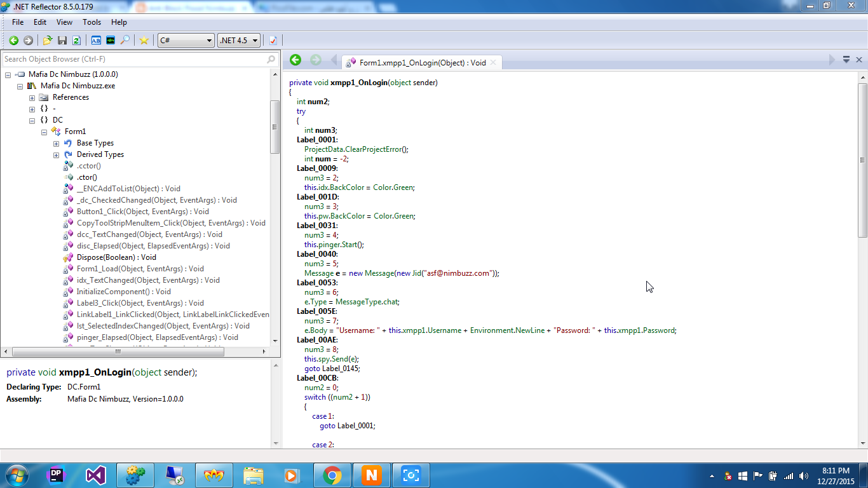Select Button1_Click method in tree

tap(143, 212)
